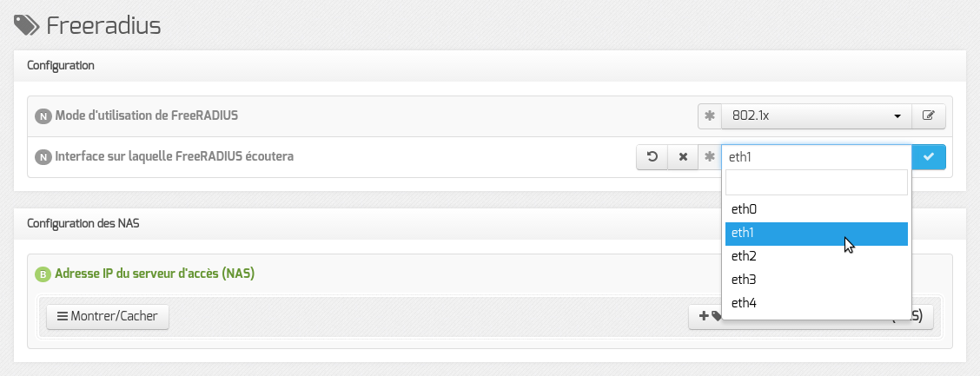Click the asterisk icon beside the 802.1x dropdown

[710, 116]
